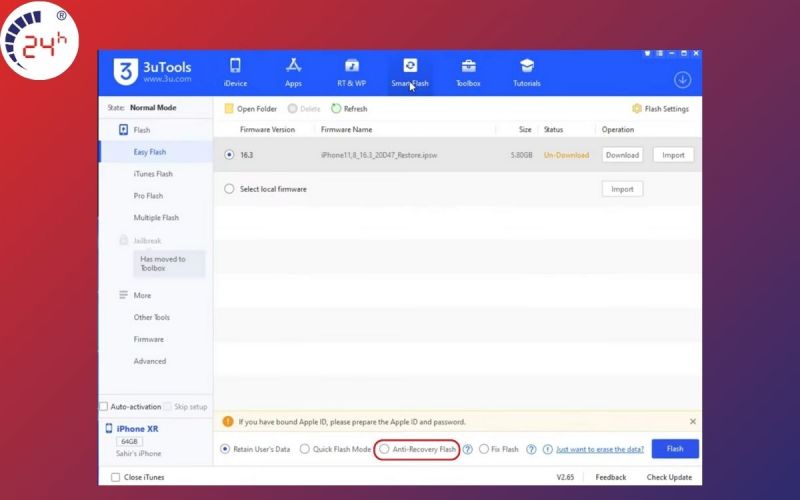
Task: Click the Firmware Name column header
Action: [x=346, y=130]
